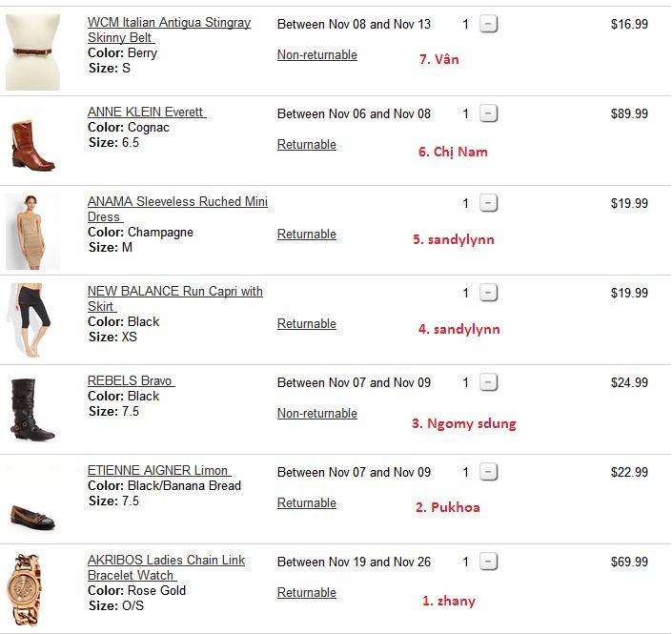Click minus button for REBELS Bravo boots
The image size is (672, 634).
click(x=488, y=382)
